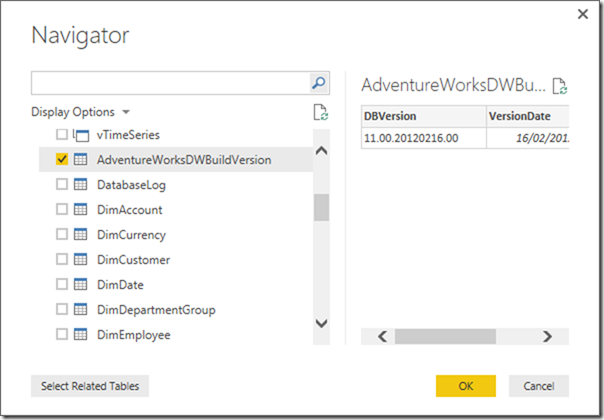
Task: Refresh the navigator list icon
Action: point(320,112)
